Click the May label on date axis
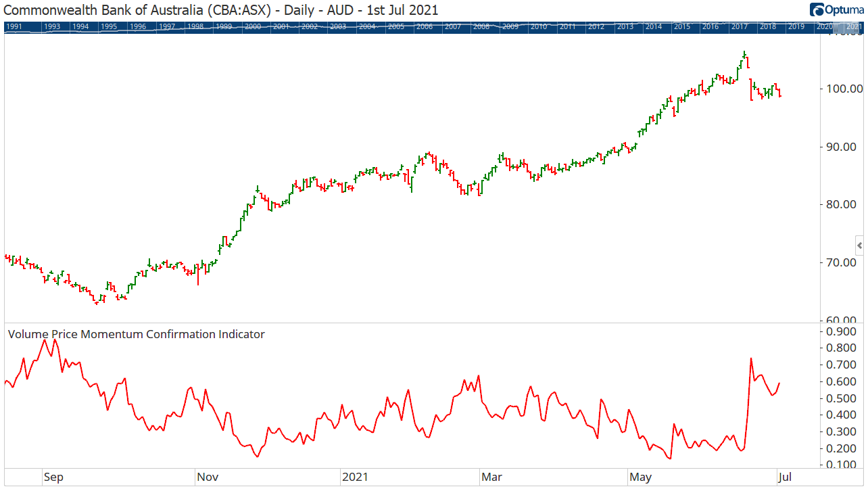868x491 pixels. click(x=640, y=477)
